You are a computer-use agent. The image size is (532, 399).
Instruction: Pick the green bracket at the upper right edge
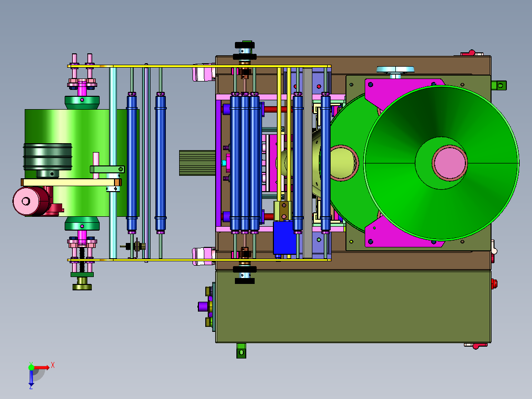499,85
